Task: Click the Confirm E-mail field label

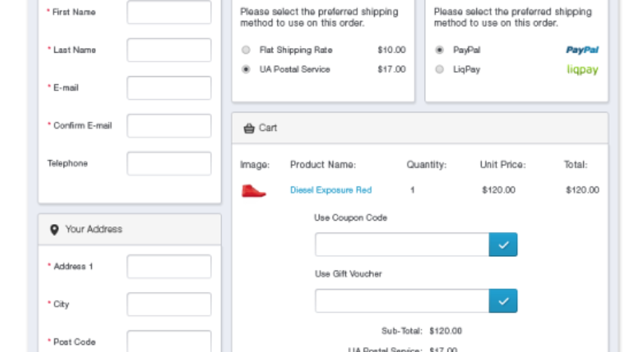Action: coord(82,126)
